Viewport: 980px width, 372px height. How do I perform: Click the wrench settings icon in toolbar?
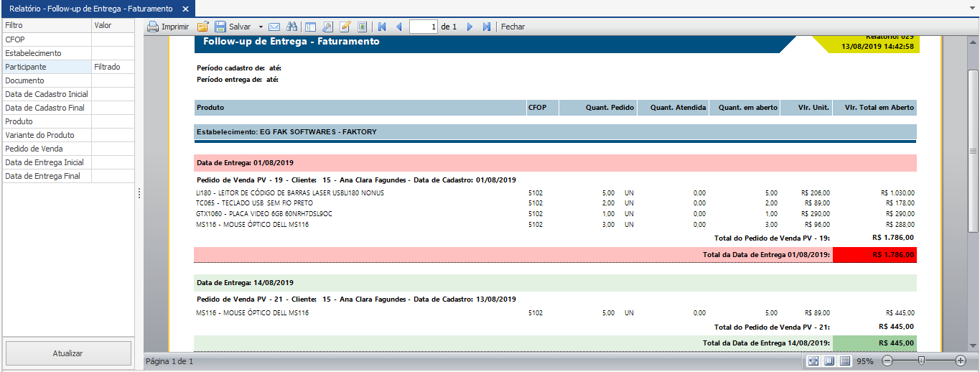[327, 27]
